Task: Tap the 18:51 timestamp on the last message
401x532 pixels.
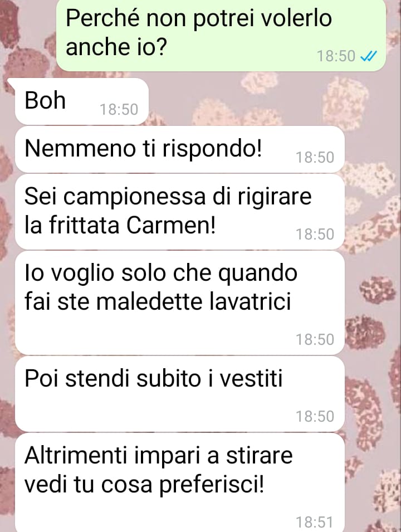Action: (x=315, y=522)
